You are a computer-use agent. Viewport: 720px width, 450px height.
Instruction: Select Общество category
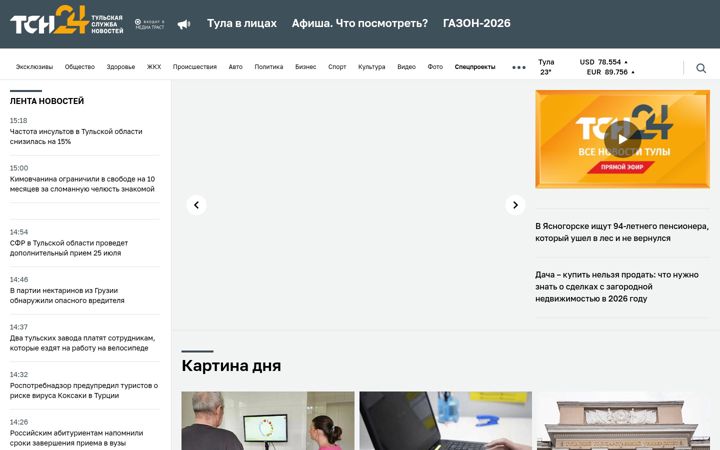point(79,67)
